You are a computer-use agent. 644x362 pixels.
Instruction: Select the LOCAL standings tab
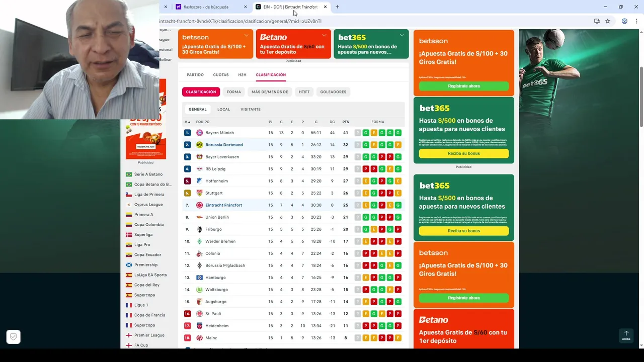(223, 109)
